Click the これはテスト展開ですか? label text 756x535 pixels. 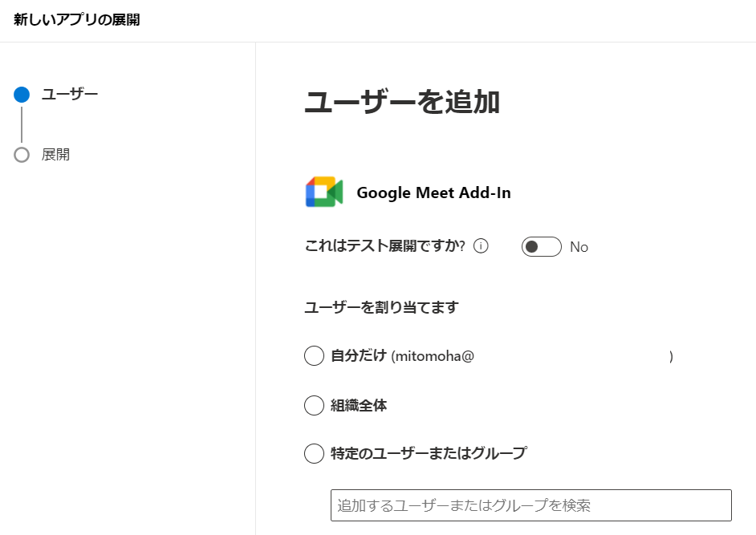pos(385,246)
